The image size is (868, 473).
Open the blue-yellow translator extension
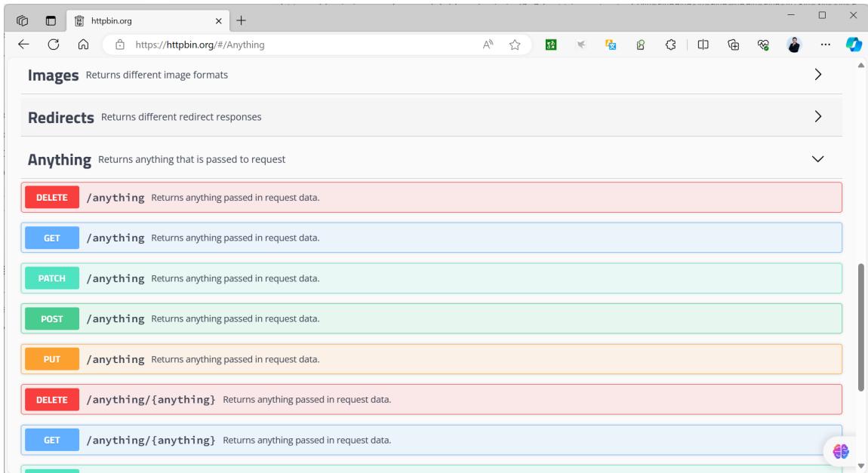click(611, 45)
